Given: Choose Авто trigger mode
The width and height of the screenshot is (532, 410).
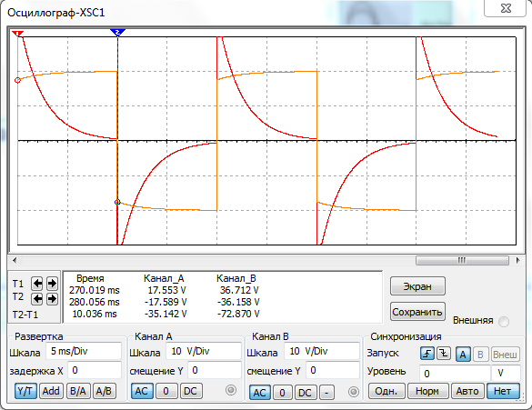Looking at the screenshot, I should pos(467,391).
